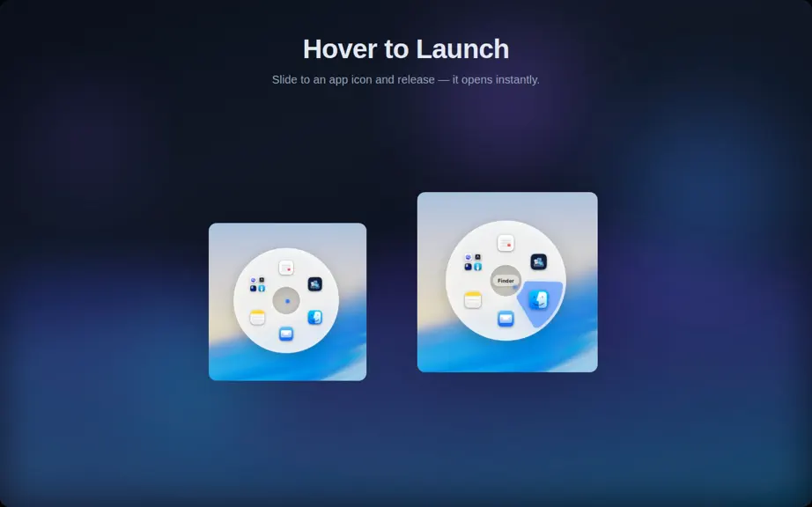
Task: Click the 'Hover to Launch' heading
Action: tap(406, 49)
